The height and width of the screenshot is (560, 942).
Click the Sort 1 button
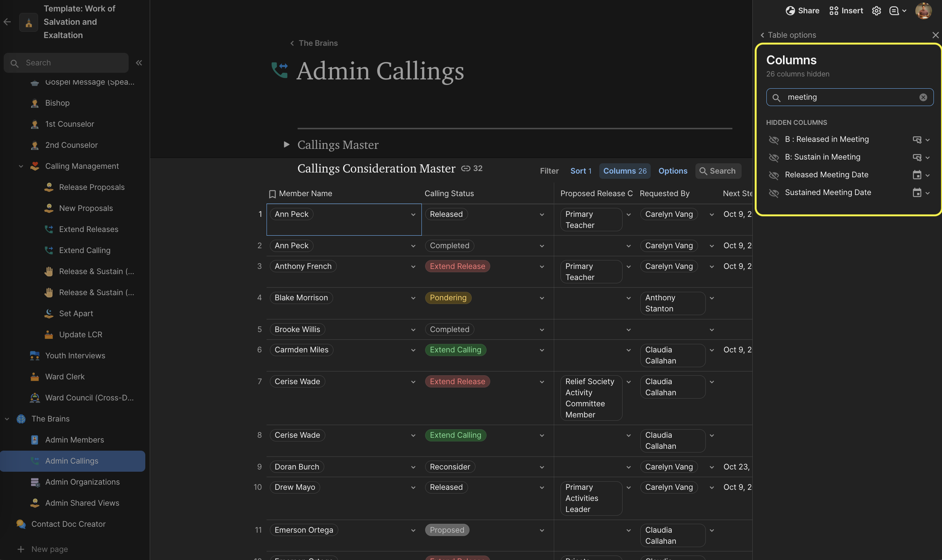click(x=581, y=171)
